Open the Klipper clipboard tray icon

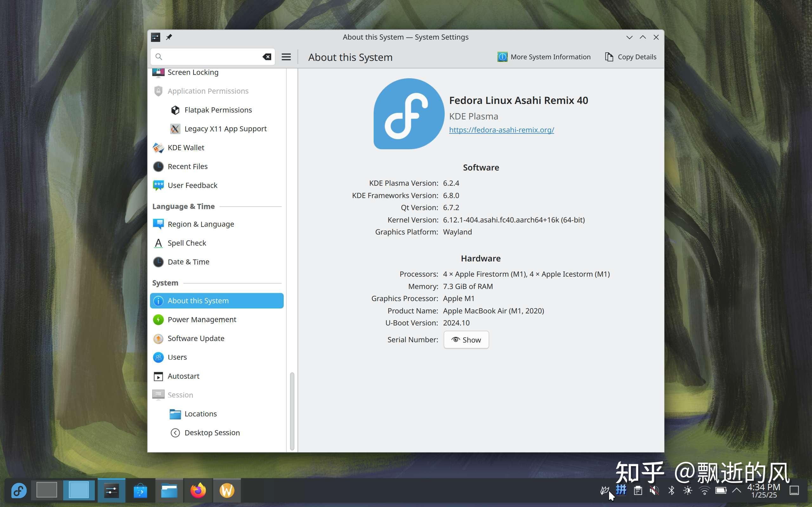pyautogui.click(x=638, y=490)
